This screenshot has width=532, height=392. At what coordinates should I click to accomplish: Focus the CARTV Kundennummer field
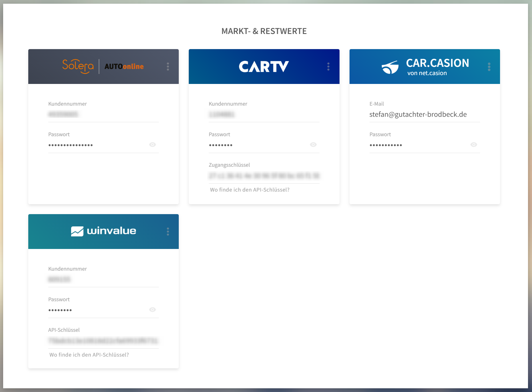(x=264, y=114)
